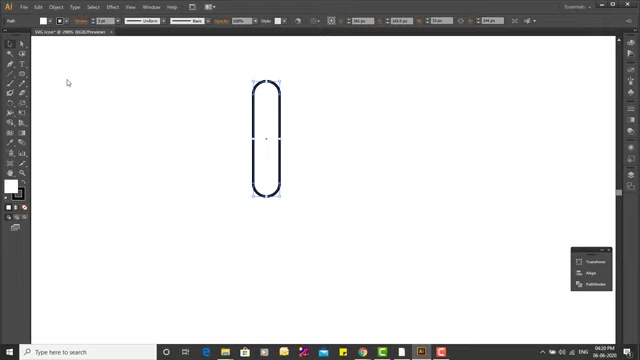
Task: Reset to default fill and stroke
Action: [6, 198]
